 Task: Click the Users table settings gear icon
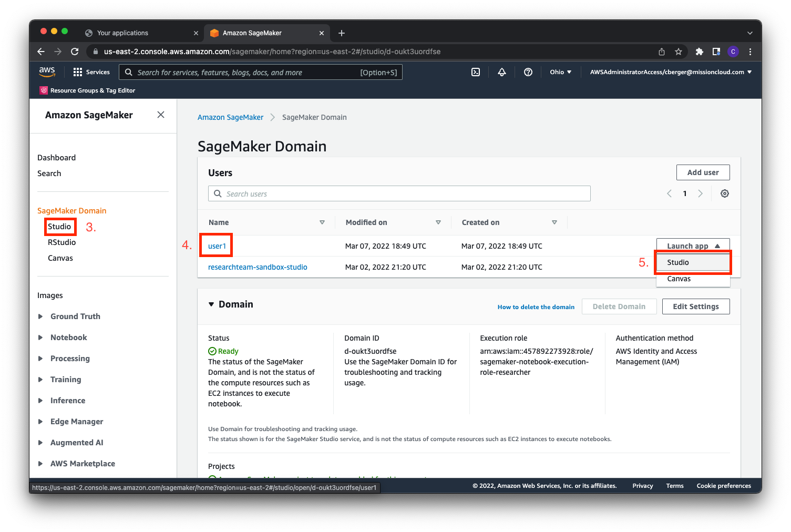(x=724, y=193)
